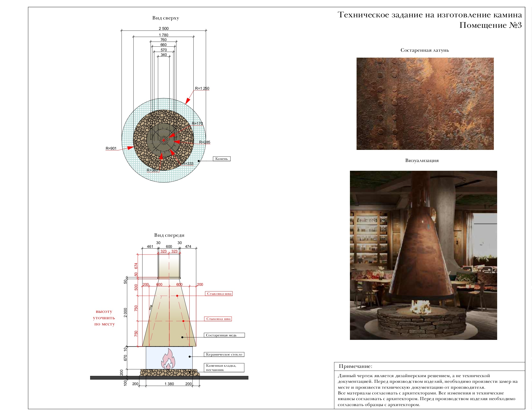Click the 'Каменная кладка, песчанник' label

pyautogui.click(x=224, y=368)
